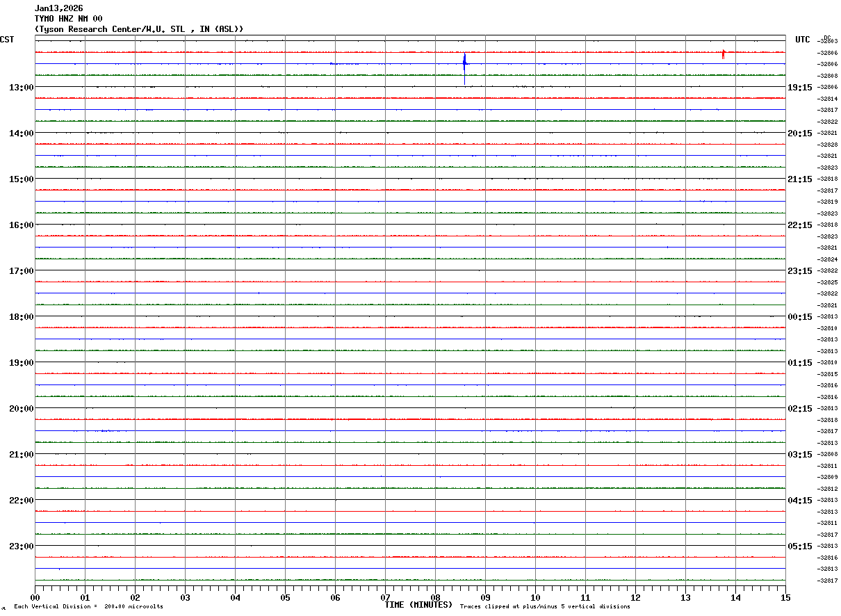This screenshot has height=616, width=841.
Task: Click the DC offset column header
Action: tap(827, 38)
